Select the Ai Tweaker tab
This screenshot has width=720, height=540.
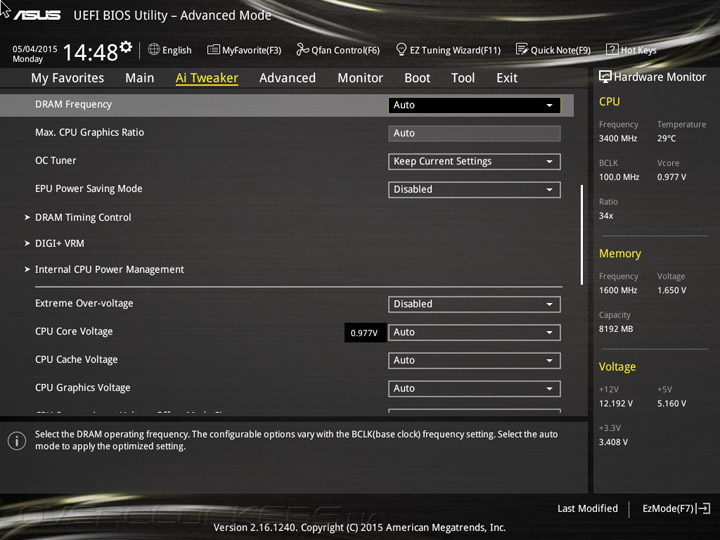(x=207, y=78)
